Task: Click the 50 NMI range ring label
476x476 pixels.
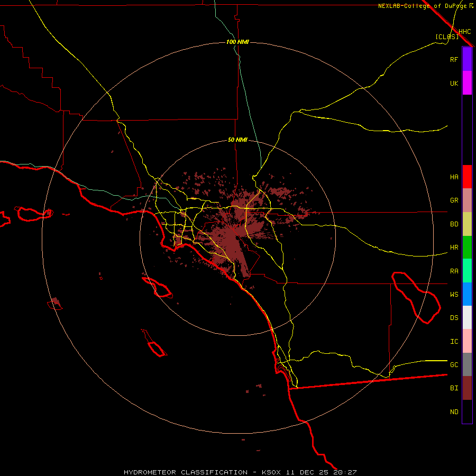Action: [x=237, y=140]
